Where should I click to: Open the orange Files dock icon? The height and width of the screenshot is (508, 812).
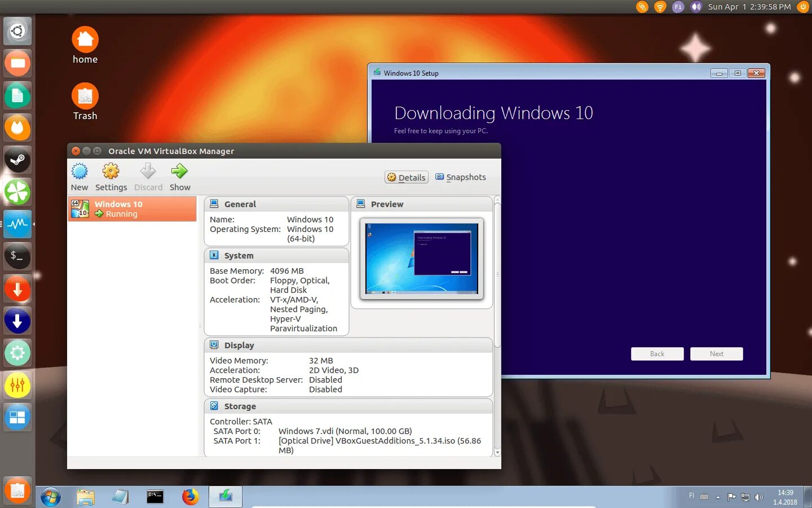(x=17, y=63)
